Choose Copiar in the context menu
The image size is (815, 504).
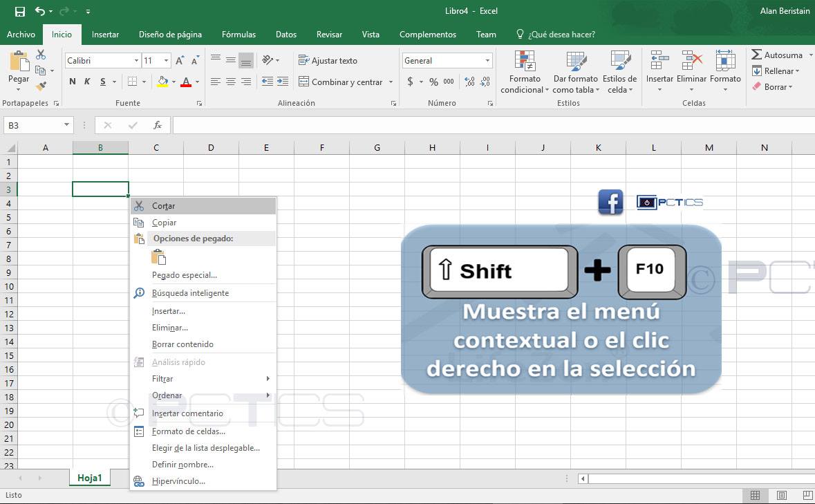[203, 223]
